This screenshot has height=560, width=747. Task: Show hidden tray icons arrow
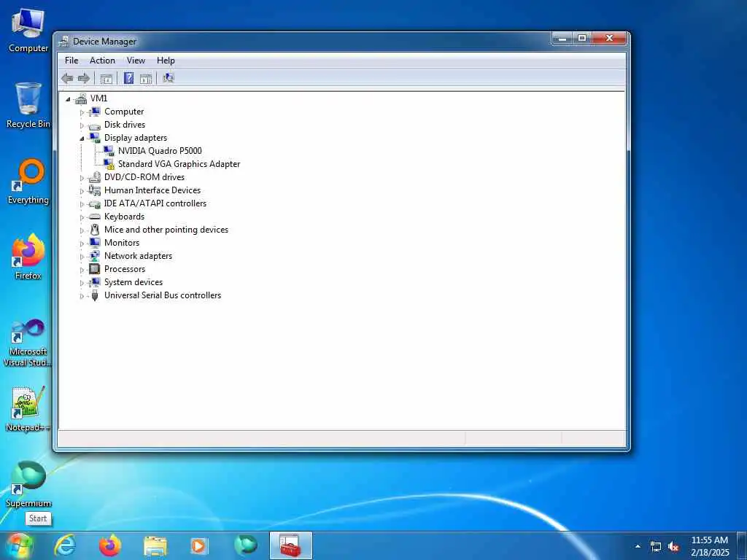tap(638, 547)
